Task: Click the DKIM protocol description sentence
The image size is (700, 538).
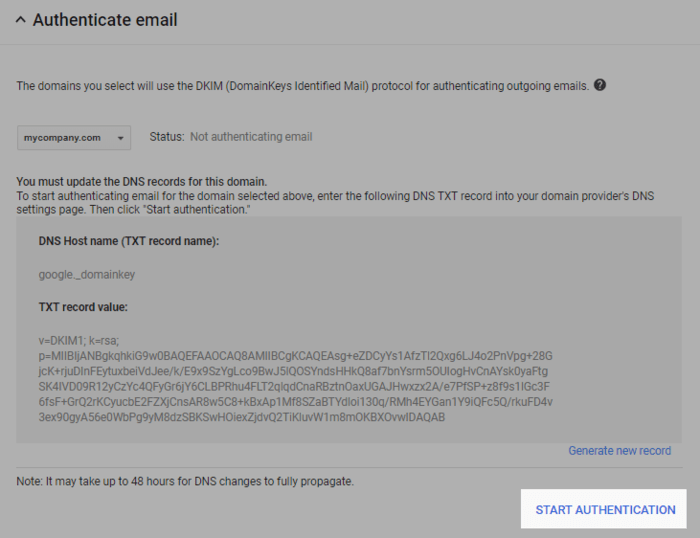Action: point(302,86)
